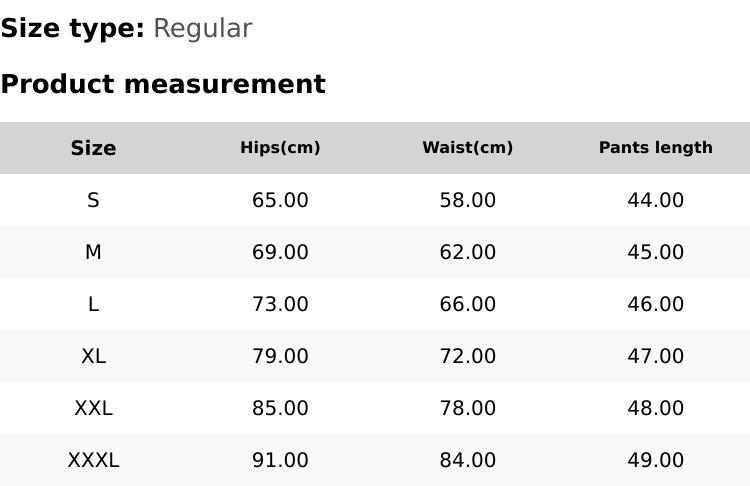Click the 46.00 pants length for L
750x486 pixels.
(655, 304)
